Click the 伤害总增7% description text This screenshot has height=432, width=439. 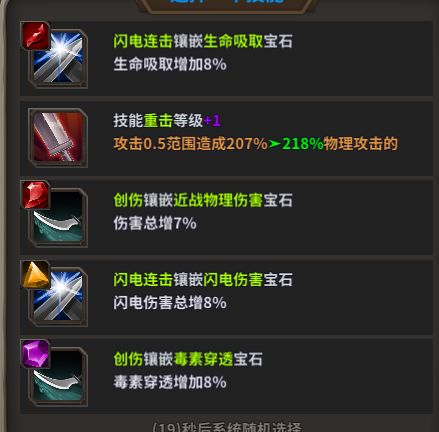click(155, 223)
